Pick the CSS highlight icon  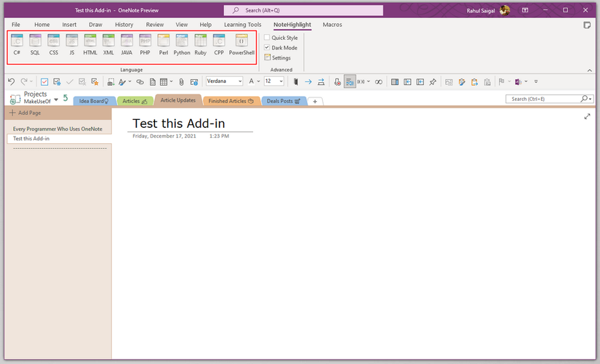click(54, 45)
